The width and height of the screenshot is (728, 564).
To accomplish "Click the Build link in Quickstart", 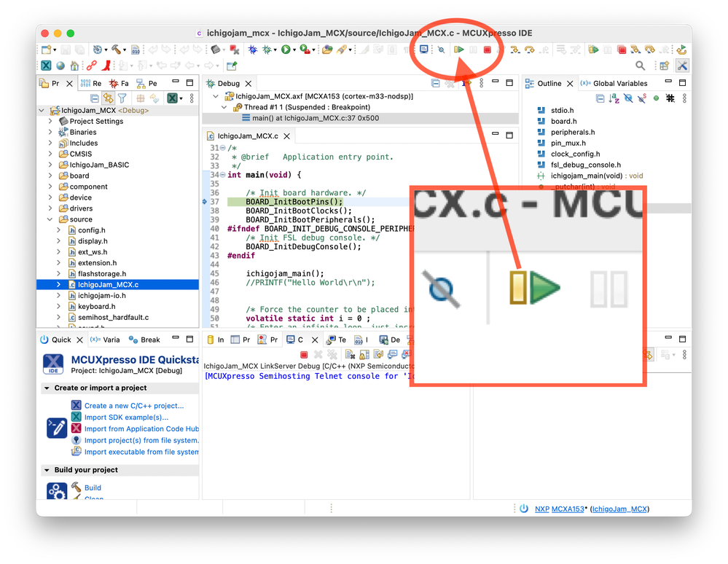I will click(x=93, y=488).
